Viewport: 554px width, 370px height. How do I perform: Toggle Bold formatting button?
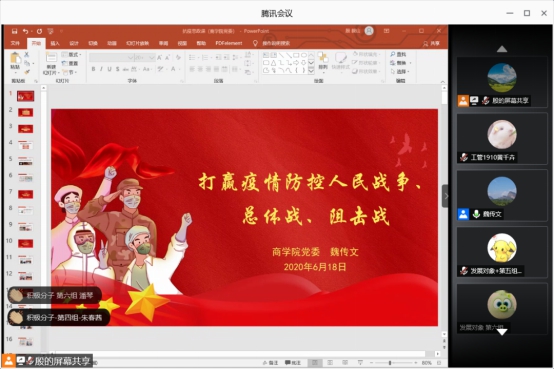tap(93, 69)
